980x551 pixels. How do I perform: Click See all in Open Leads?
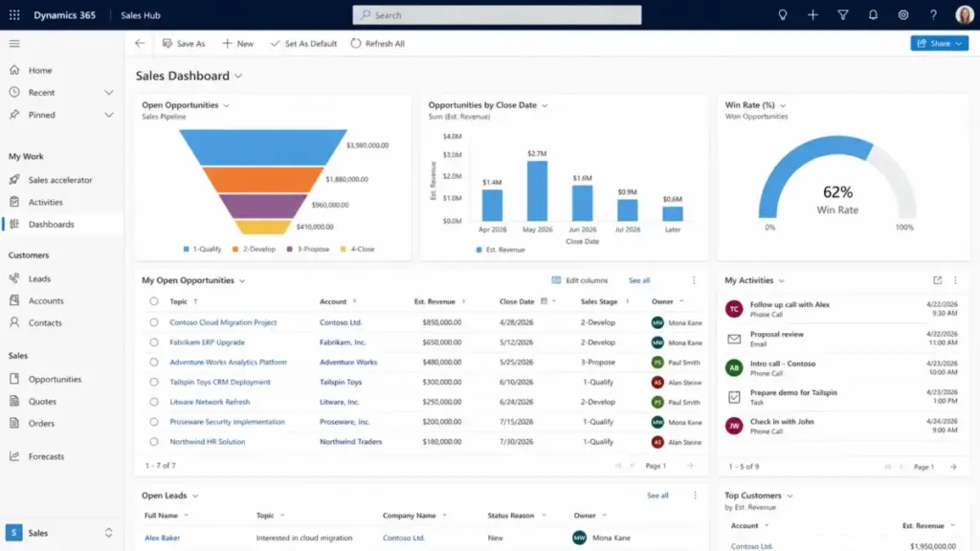coord(657,496)
